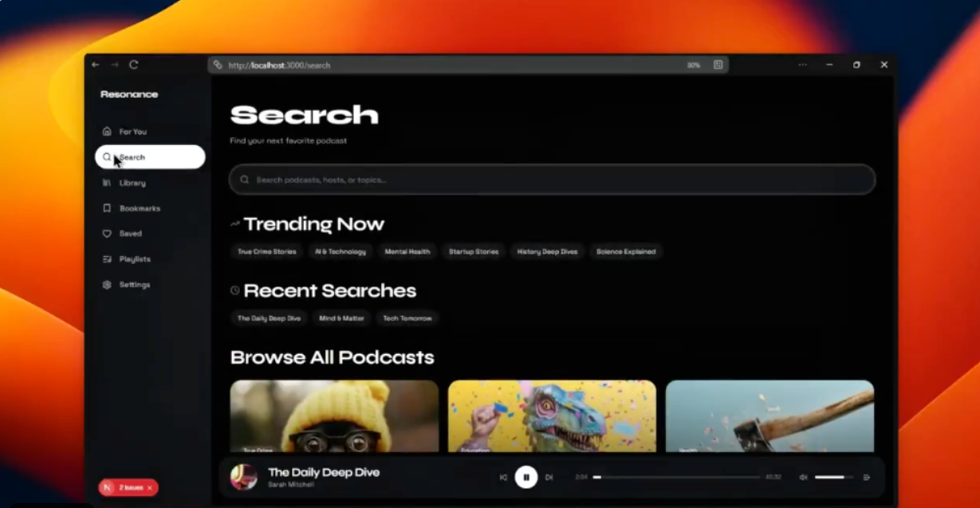980x508 pixels.
Task: Go to Bookmarks in sidebar
Action: point(139,208)
